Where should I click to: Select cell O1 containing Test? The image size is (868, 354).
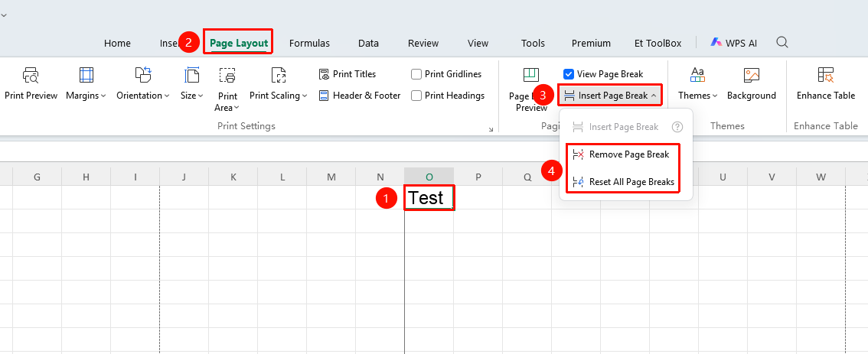click(x=429, y=197)
